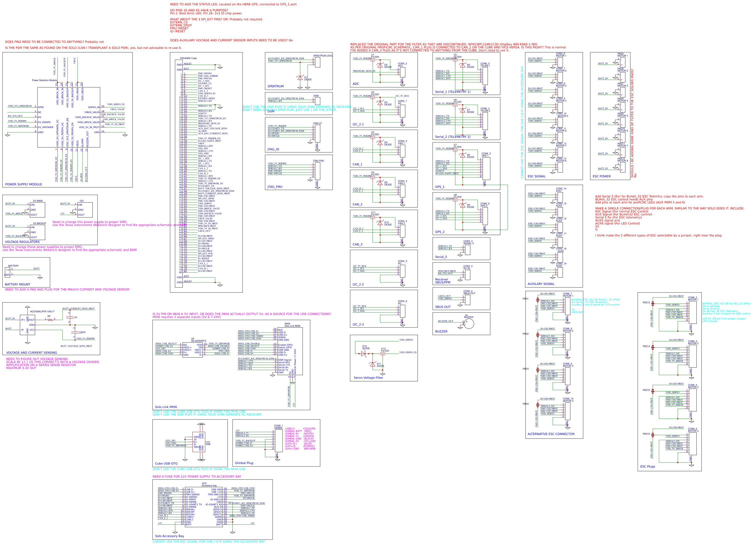Click the IMX6 5V pin question note
The width and height of the screenshot is (756, 546).
tap(242, 316)
